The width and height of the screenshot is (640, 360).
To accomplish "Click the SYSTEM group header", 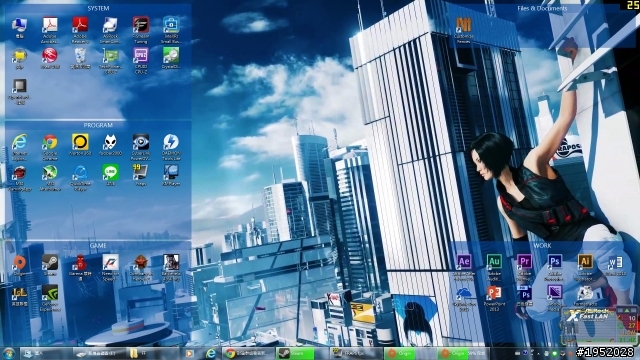I will click(x=98, y=8).
